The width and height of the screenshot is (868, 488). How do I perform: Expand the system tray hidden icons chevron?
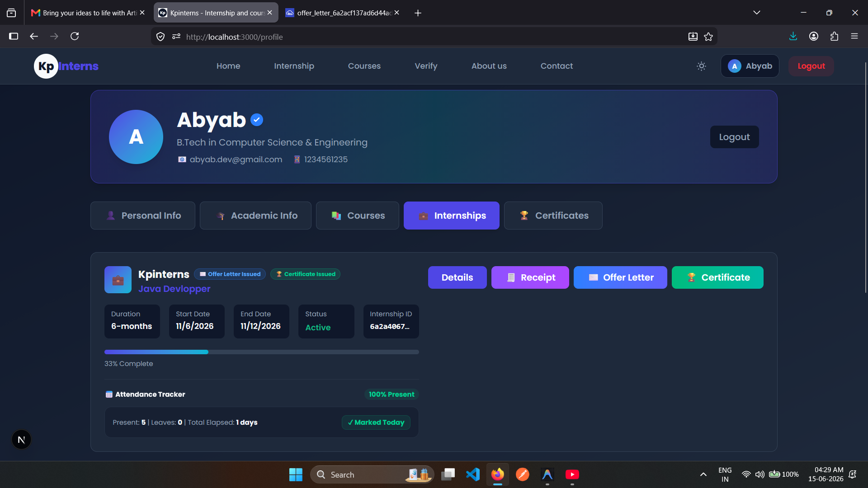(x=703, y=474)
